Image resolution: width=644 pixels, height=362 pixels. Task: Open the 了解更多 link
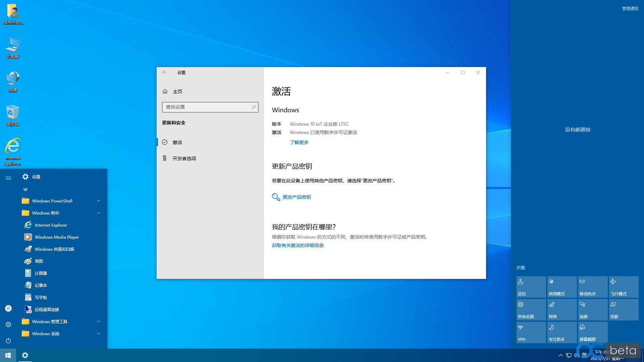pos(299,142)
